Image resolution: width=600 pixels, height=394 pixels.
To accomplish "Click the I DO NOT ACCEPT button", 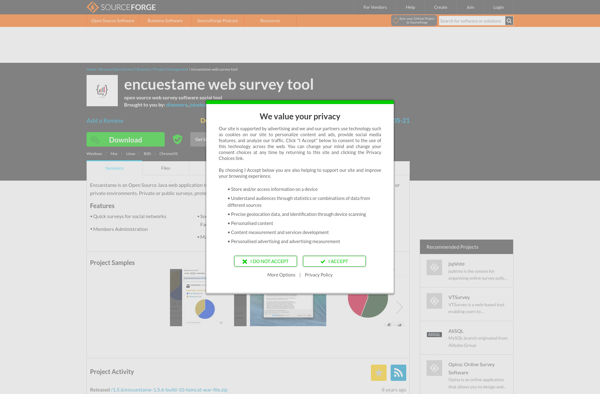I will 266,261.
